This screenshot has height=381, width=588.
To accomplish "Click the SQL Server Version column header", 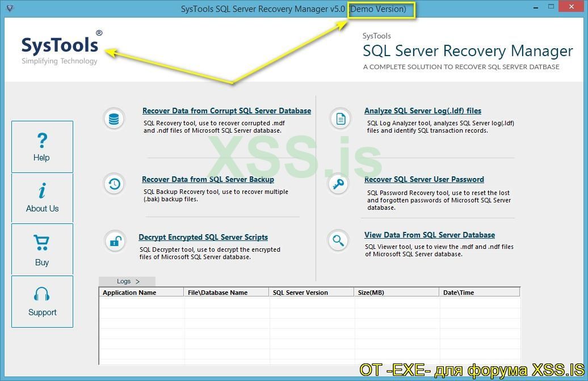I will coord(312,293).
